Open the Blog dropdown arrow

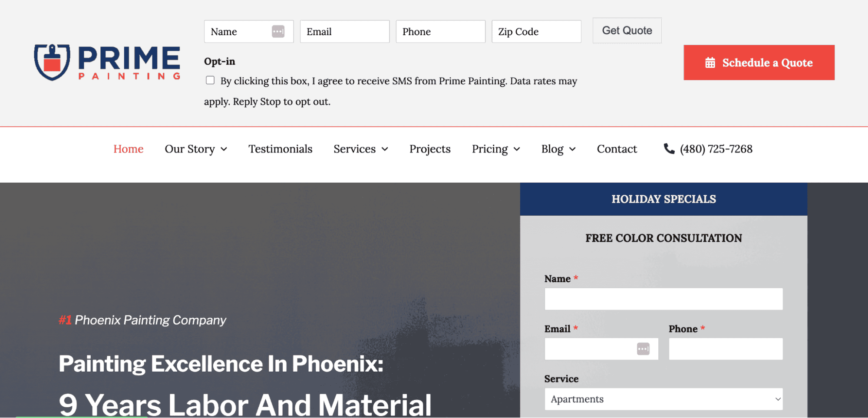[572, 149]
